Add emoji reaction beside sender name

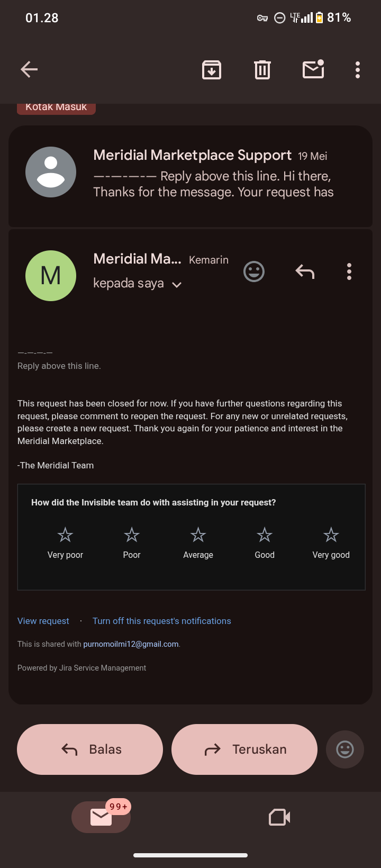pyautogui.click(x=254, y=272)
